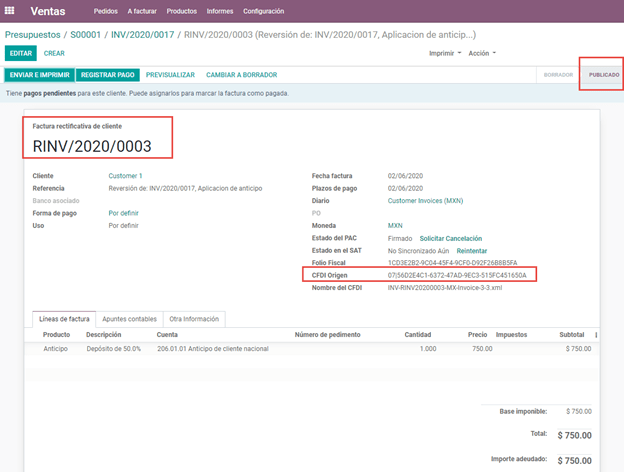Switch to Otra Información tab
Image resolution: width=624 pixels, height=472 pixels.
pyautogui.click(x=194, y=318)
